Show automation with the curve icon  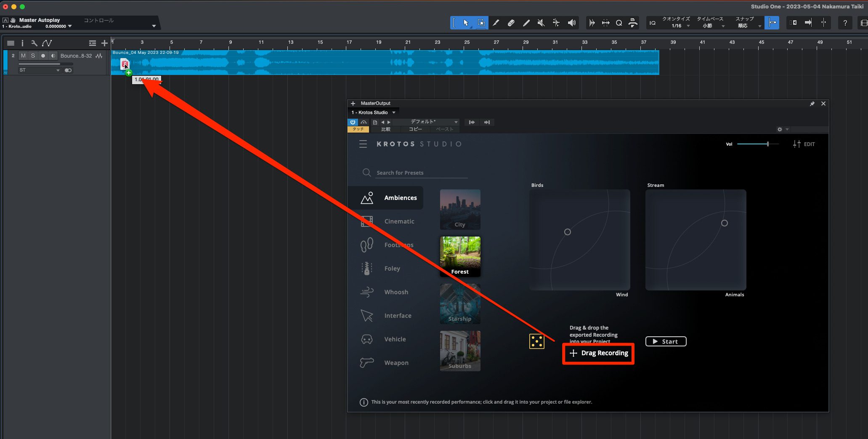47,43
